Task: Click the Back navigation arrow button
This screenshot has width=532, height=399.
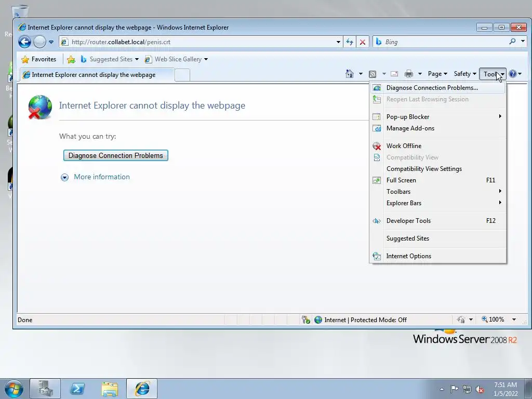Action: click(x=24, y=42)
